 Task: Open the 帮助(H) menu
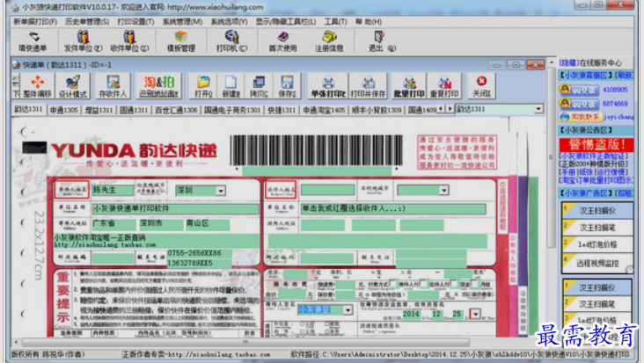(369, 22)
